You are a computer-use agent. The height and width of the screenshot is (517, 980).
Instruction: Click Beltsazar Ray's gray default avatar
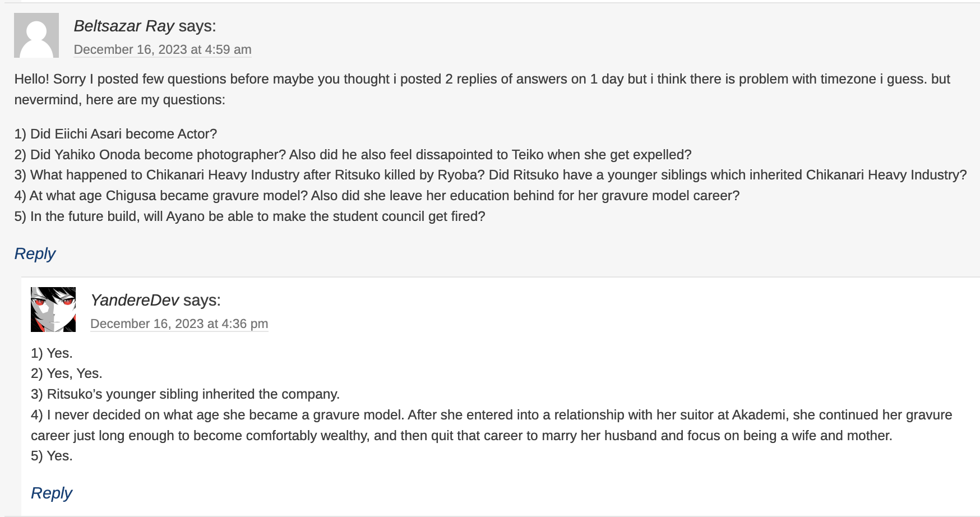[x=36, y=35]
